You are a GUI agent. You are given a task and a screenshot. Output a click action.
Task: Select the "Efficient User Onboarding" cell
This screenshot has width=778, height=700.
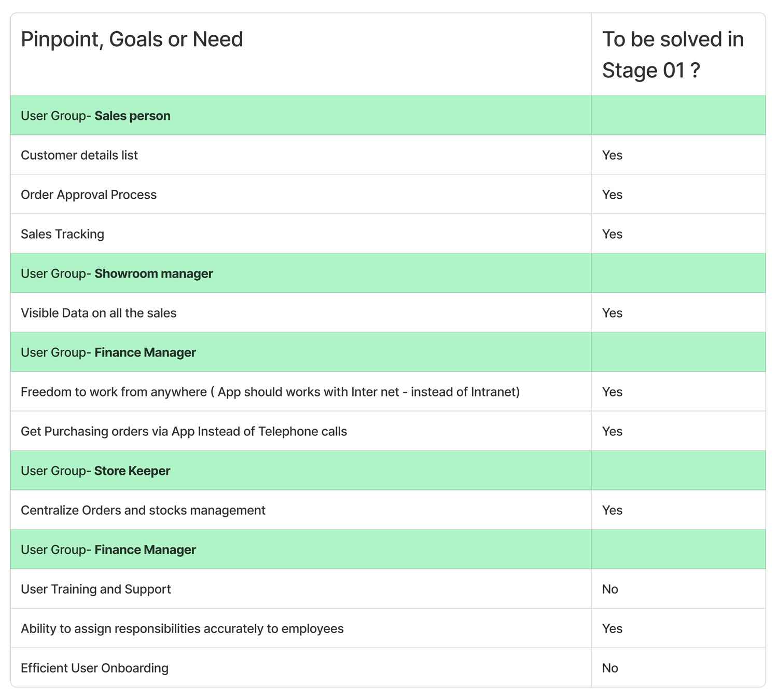[94, 668]
